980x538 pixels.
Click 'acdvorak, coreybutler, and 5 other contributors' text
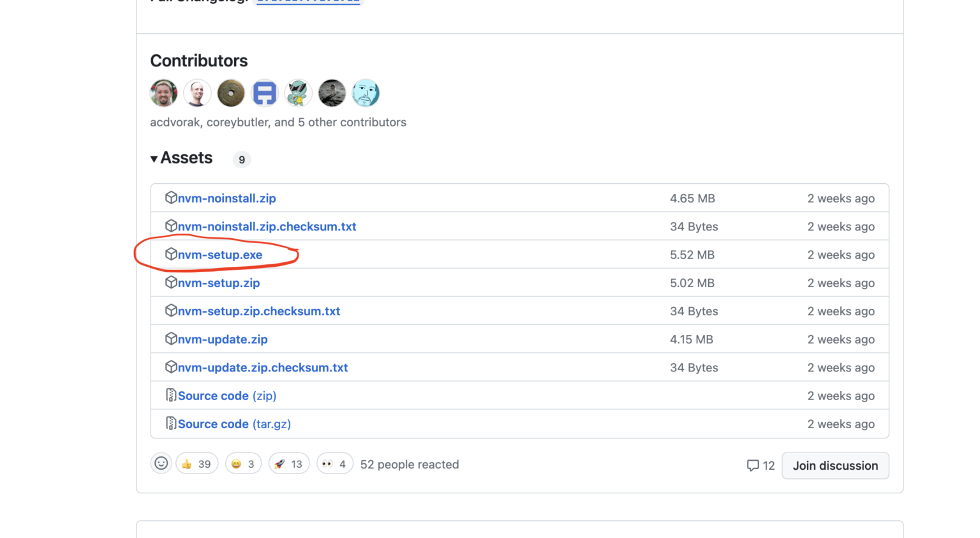[x=278, y=122]
